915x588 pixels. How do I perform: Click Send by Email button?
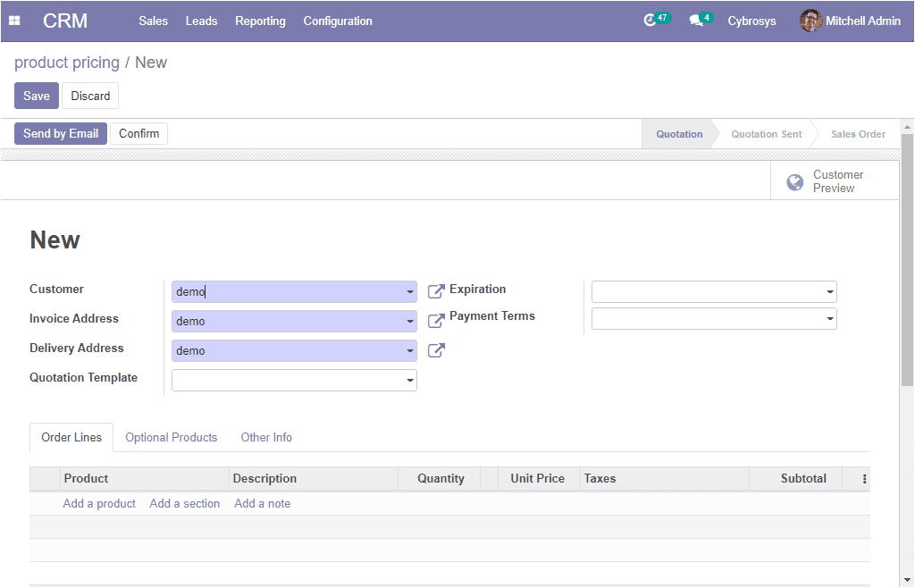61,133
